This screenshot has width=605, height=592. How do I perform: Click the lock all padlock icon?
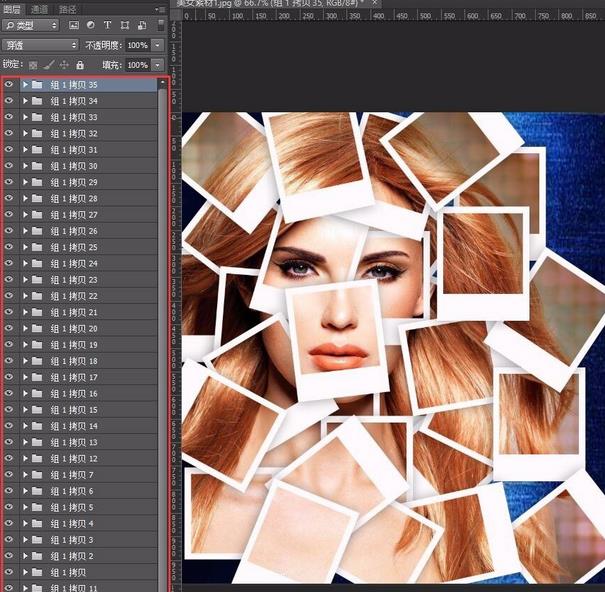80,65
